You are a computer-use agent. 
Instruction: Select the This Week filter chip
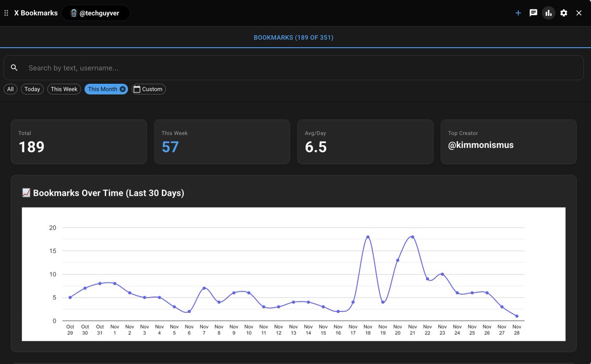tap(64, 89)
